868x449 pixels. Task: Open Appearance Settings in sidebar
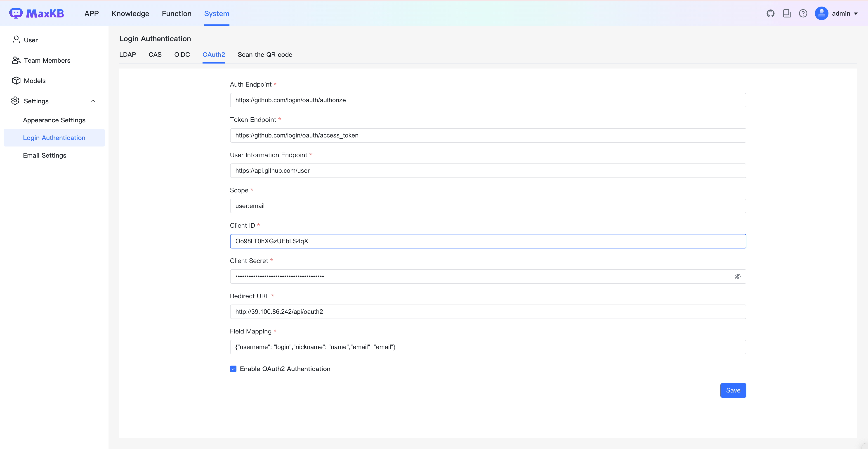(x=54, y=120)
